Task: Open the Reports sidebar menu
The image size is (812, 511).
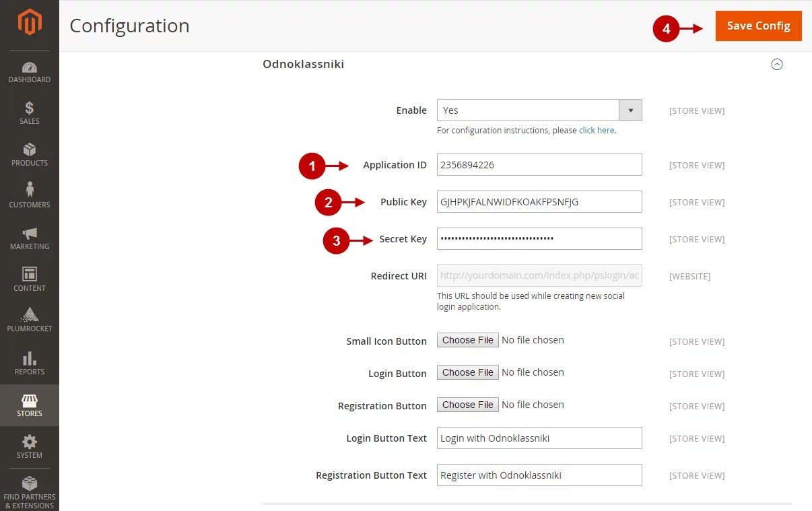Action: point(30,364)
